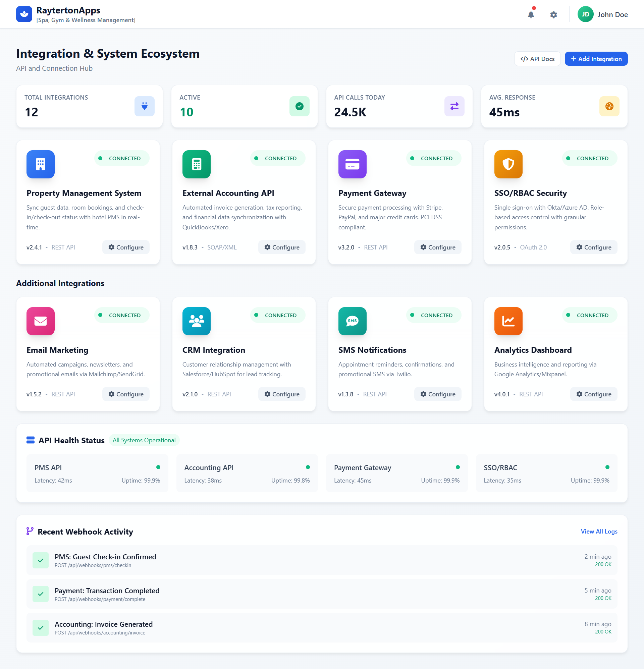Click the SMS Notifications chat bubble icon
Screen dimensions: 644x669
353,321
